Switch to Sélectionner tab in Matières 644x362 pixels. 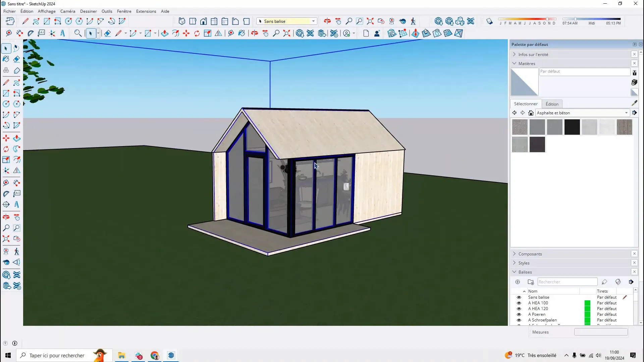click(526, 104)
